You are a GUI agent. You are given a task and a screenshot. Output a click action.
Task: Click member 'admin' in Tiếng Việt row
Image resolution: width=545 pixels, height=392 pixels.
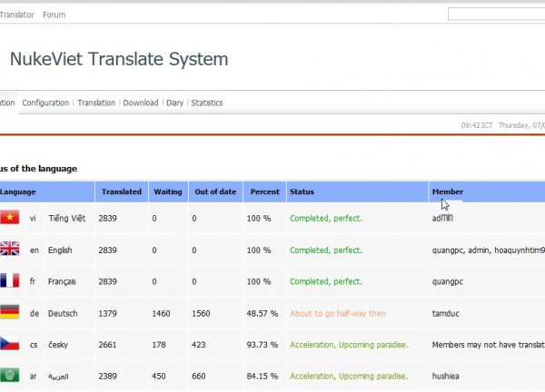point(442,218)
